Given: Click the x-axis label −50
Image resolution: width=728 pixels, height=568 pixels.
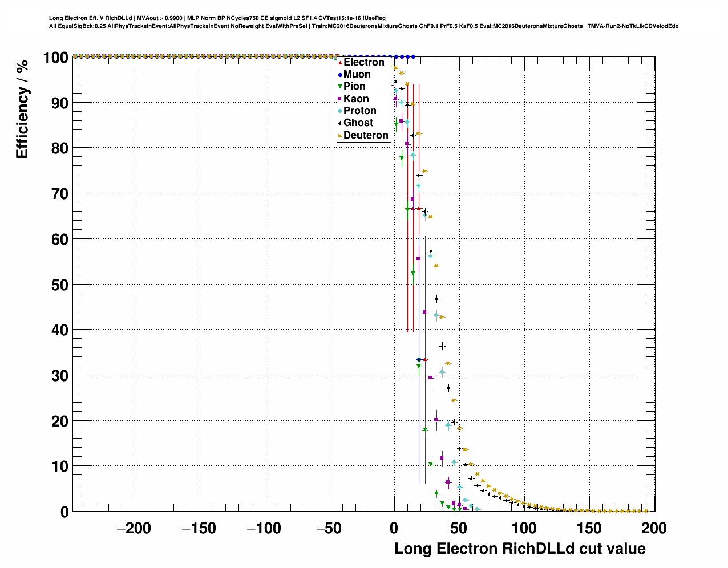Looking at the screenshot, I should point(329,528).
